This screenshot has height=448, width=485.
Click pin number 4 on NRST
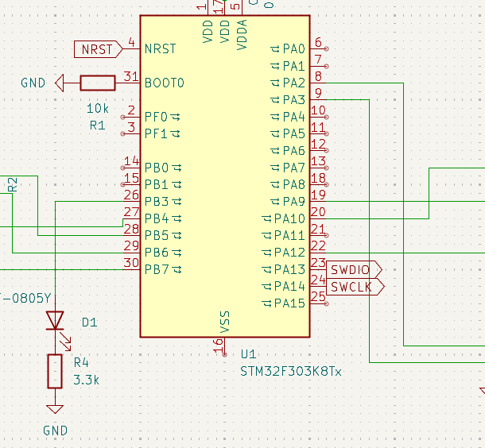pos(132,42)
